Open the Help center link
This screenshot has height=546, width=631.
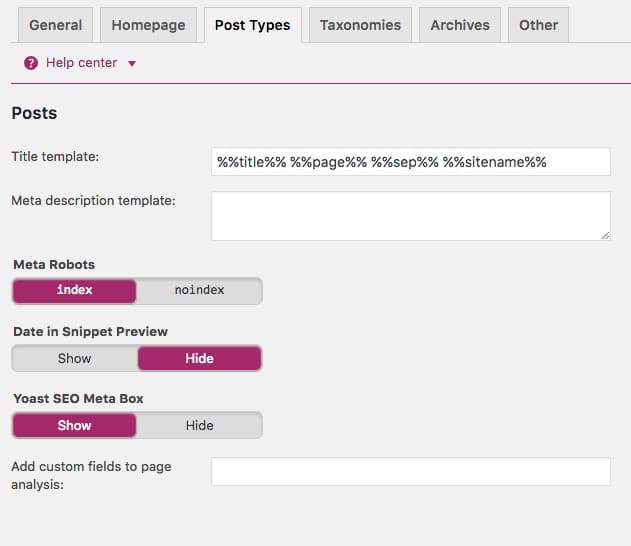tap(81, 63)
